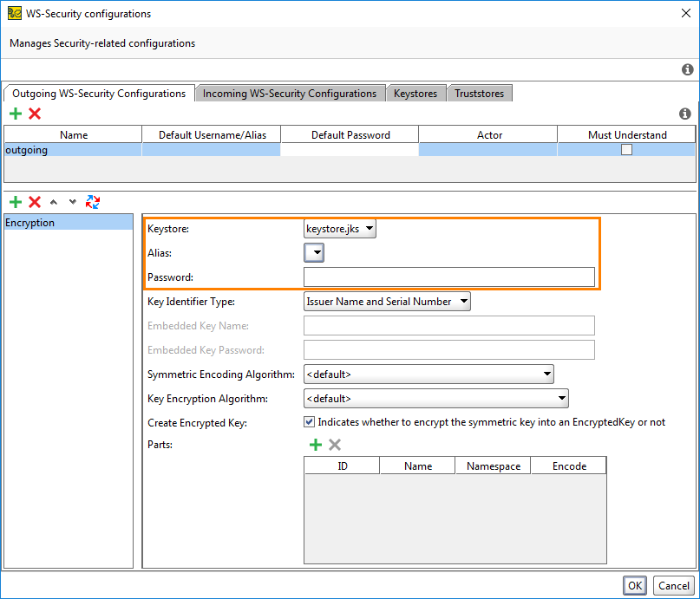Open the info icon above the tabs

[x=687, y=69]
